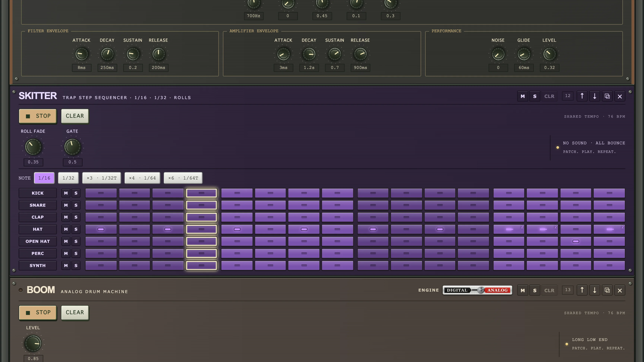Select the Kick track label

(38, 193)
